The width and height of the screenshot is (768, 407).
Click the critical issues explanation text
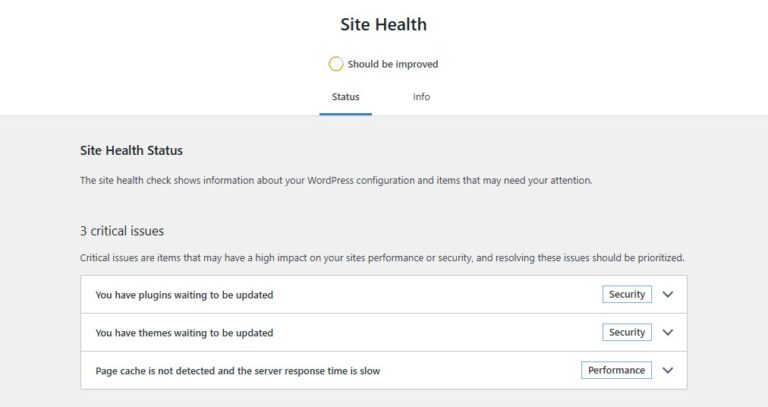(382, 258)
